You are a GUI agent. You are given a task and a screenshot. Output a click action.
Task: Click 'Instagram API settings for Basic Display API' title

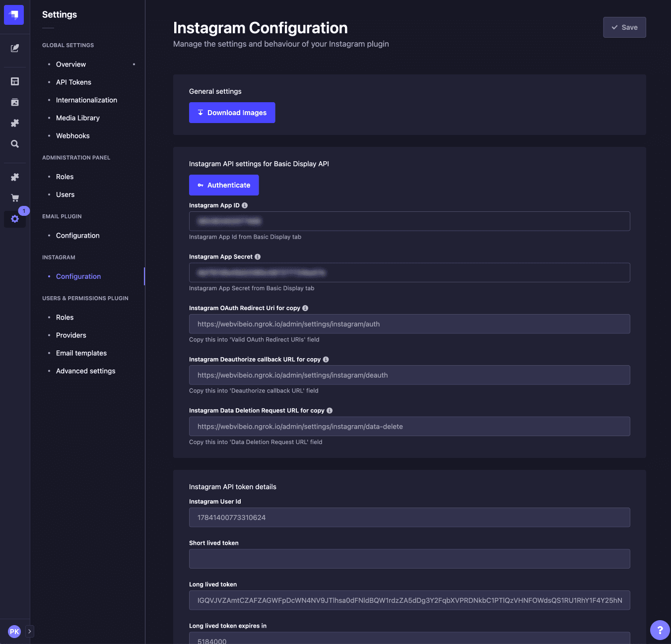coord(259,164)
